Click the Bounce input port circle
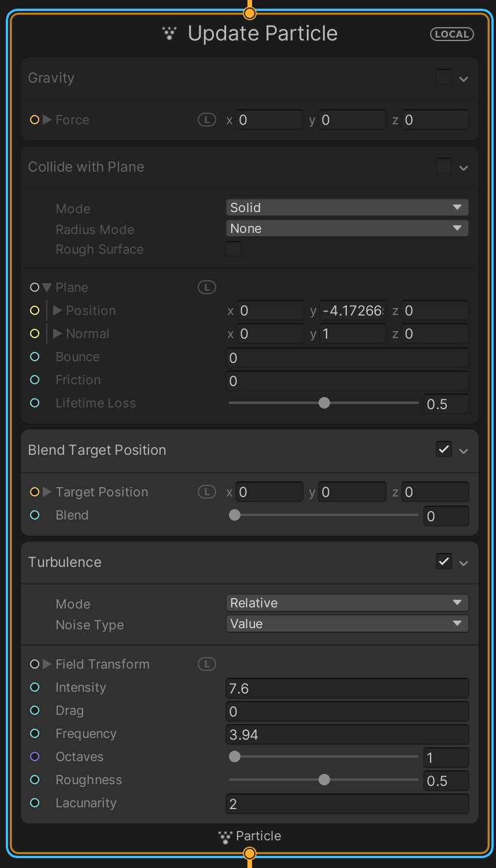Viewport: 496px width, 868px height. [x=35, y=357]
